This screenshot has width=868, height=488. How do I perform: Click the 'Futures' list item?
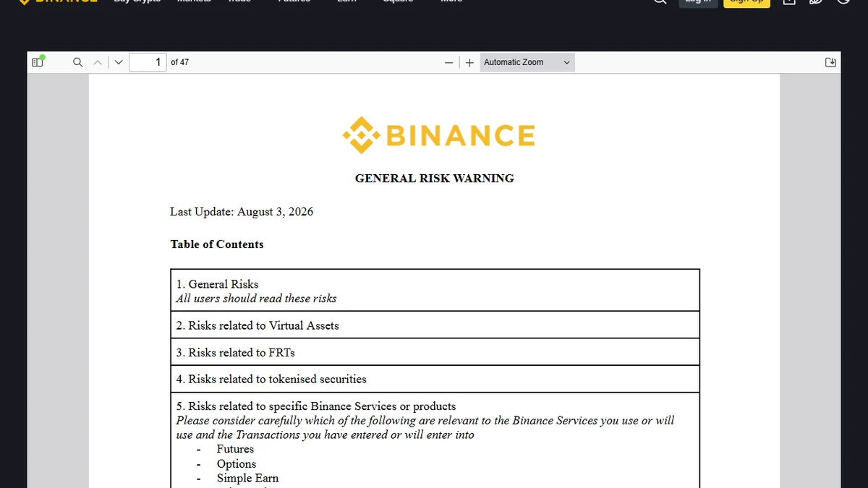(x=235, y=449)
